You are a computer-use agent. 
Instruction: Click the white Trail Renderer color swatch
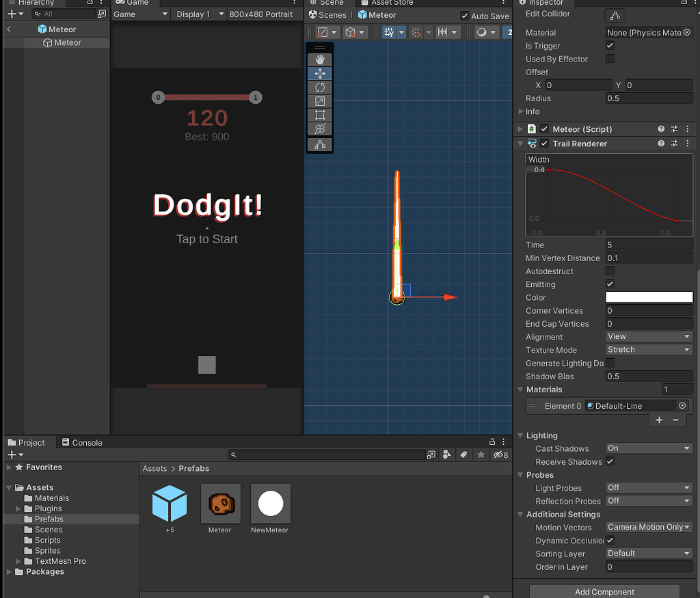tap(648, 297)
